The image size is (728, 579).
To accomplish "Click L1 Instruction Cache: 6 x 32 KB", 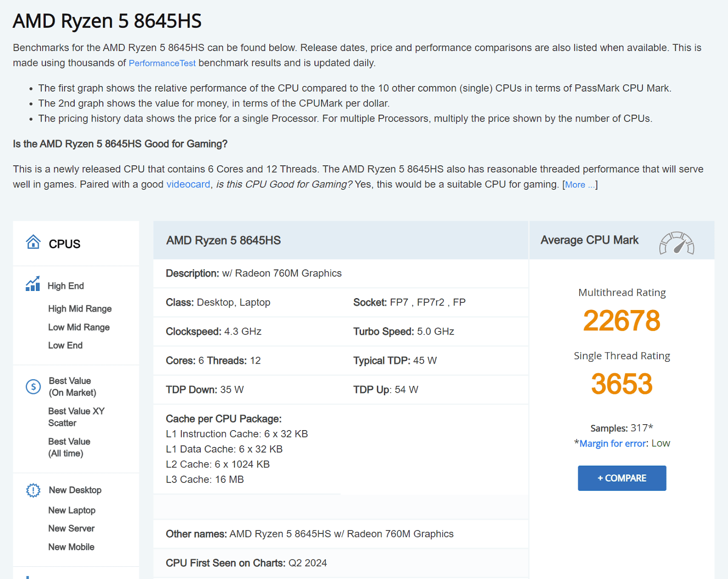I will click(237, 434).
